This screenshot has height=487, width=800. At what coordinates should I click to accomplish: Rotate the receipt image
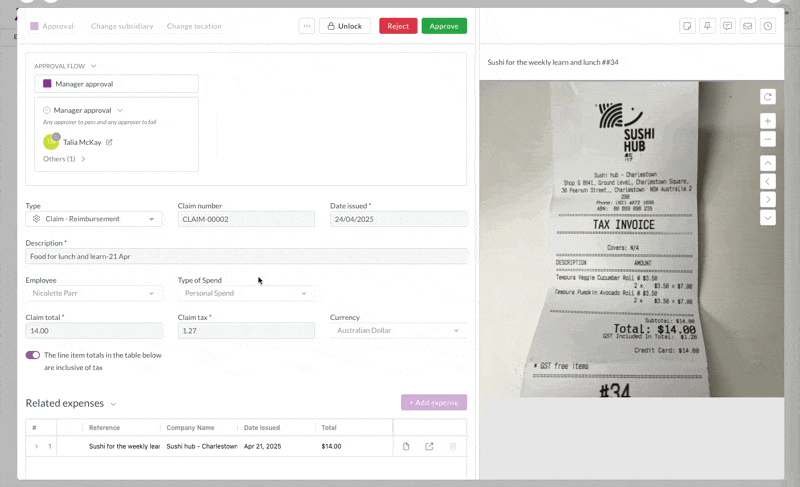768,97
